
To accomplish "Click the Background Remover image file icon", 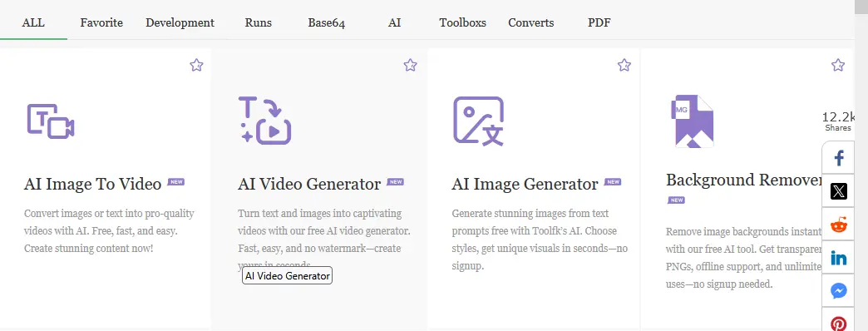I will [x=692, y=121].
